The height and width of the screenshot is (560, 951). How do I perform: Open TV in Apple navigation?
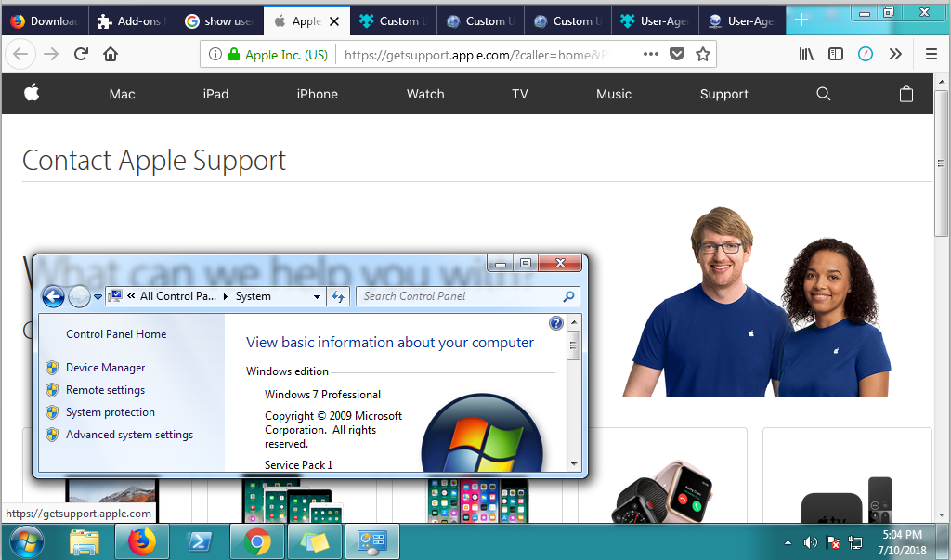520,94
